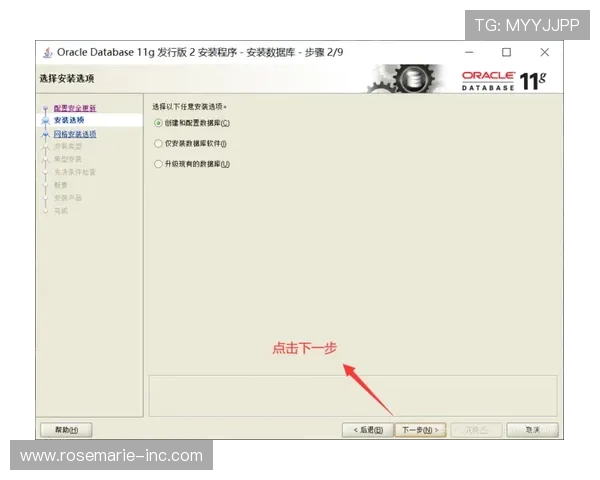This screenshot has height=480, width=600.
Task: Go back with the 后退(B) button
Action: 368,430
